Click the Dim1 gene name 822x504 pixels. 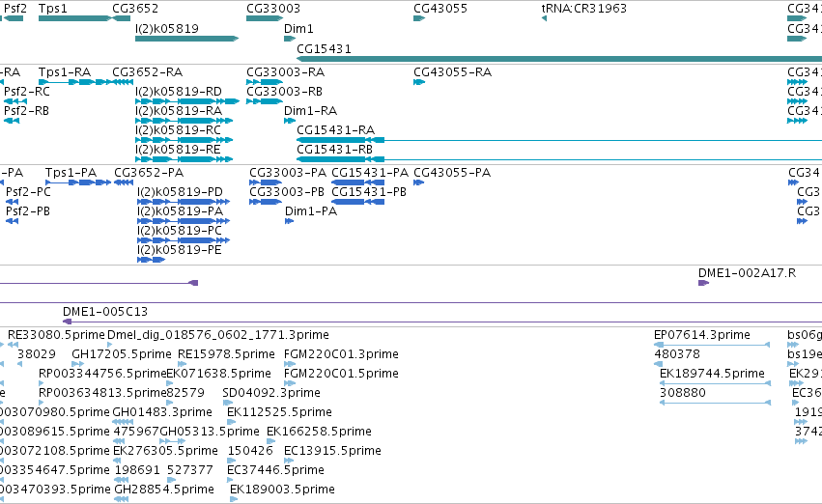298,29
